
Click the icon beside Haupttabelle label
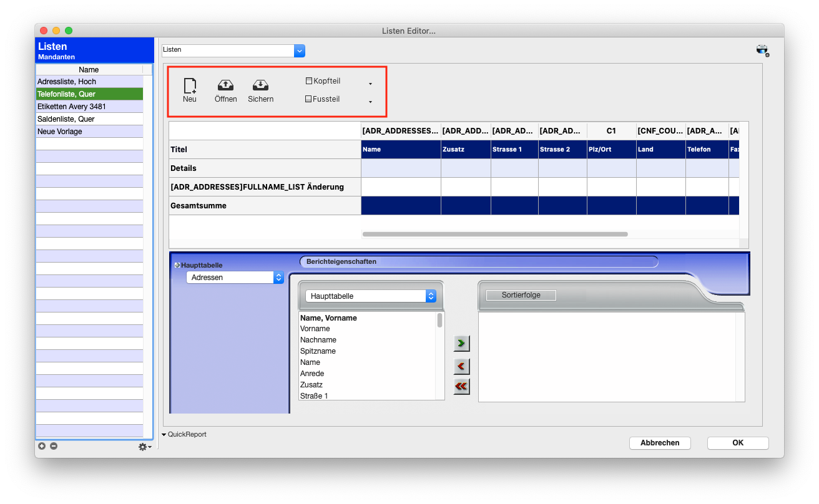177,265
